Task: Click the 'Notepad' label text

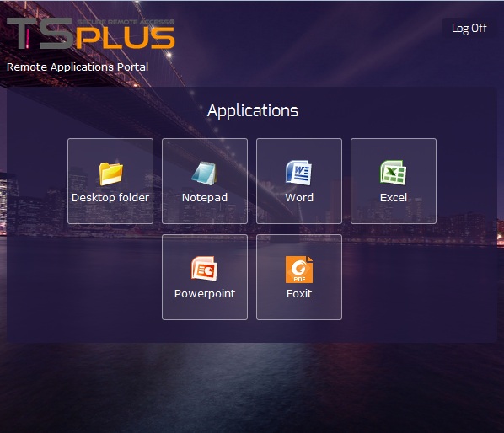Action: pos(205,198)
